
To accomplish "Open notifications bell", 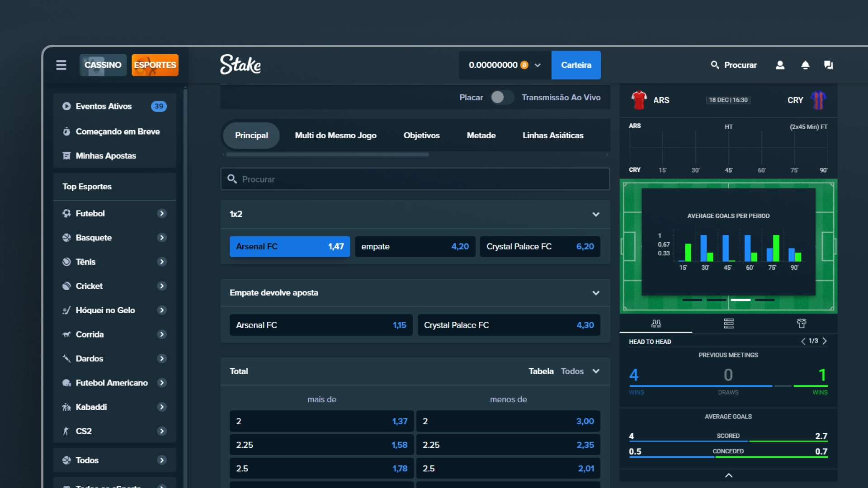I will 805,65.
